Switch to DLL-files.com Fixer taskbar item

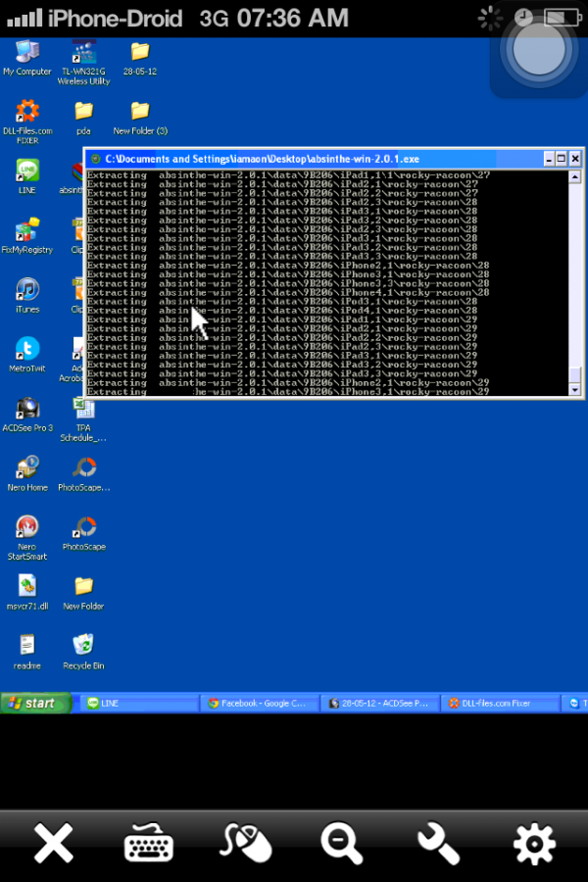(500, 703)
